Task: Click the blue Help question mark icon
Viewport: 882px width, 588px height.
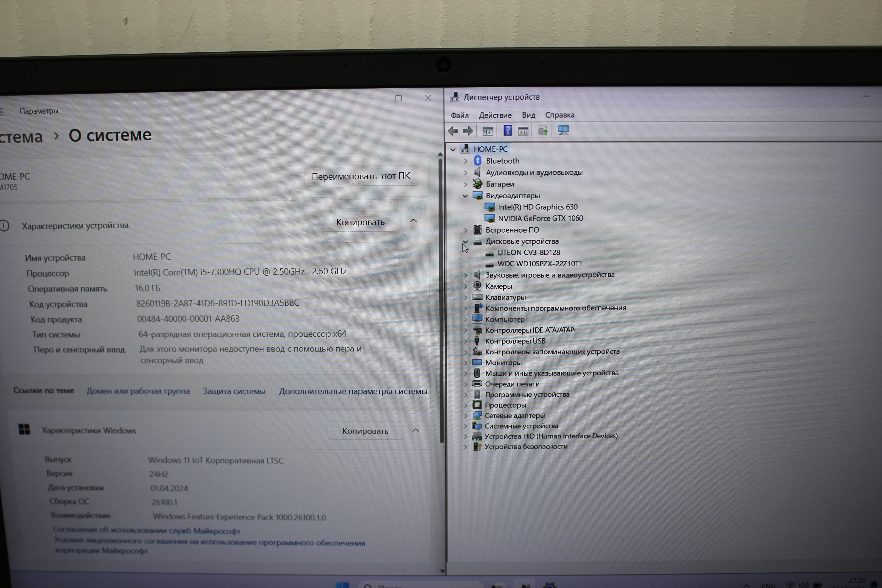Action: 507,130
